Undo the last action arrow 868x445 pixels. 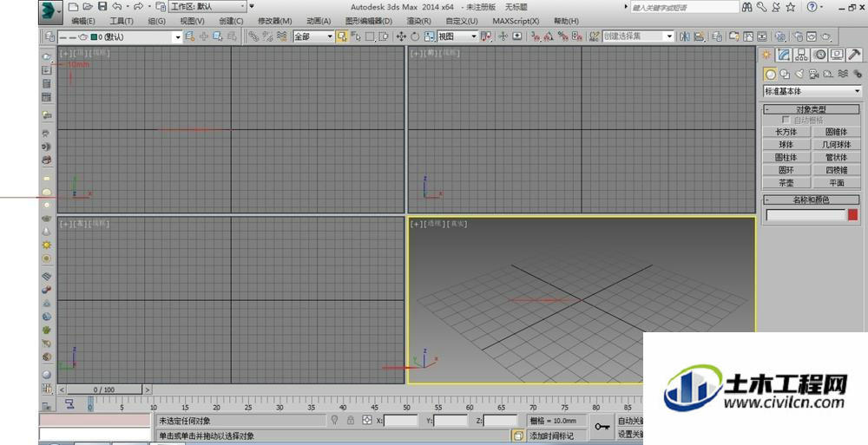tap(117, 7)
